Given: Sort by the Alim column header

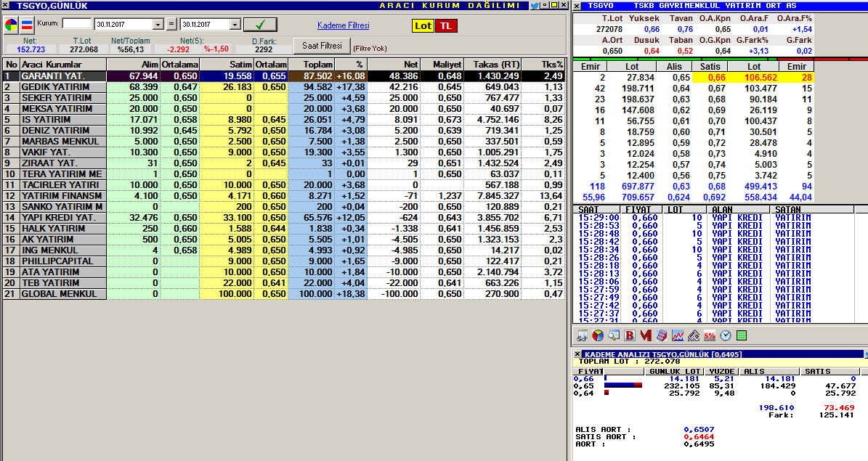Looking at the screenshot, I should (134, 64).
